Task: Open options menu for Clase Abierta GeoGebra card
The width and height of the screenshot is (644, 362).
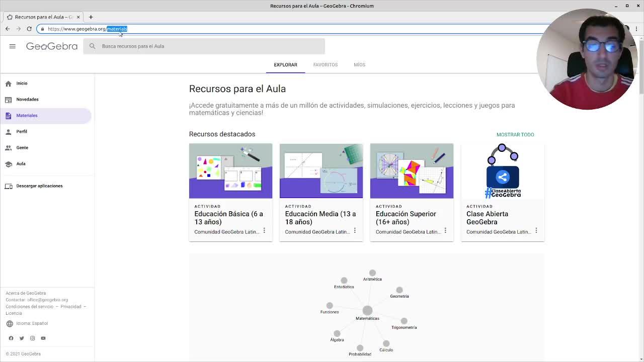Action: tap(536, 231)
